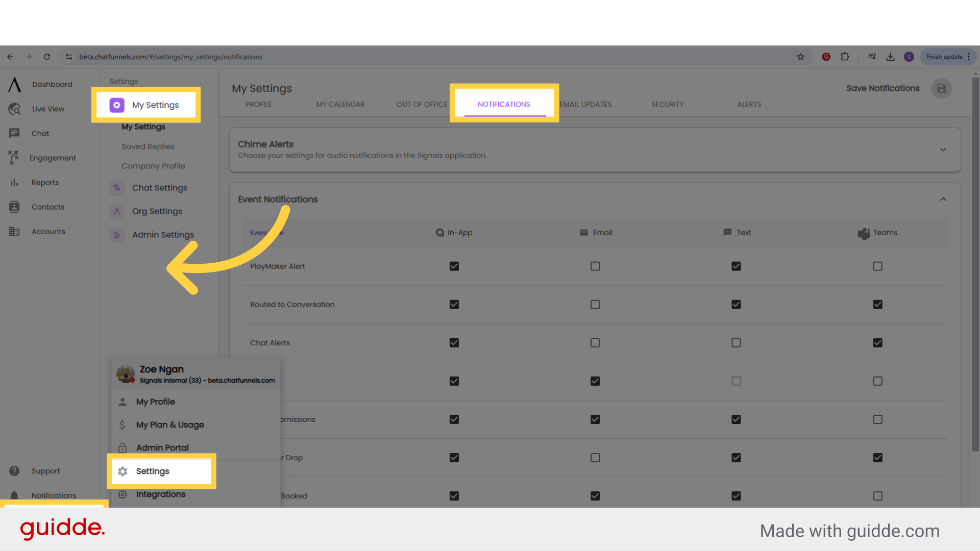Enable PlayMaker Alert Teams checkbox
The image size is (980, 551).
877,266
